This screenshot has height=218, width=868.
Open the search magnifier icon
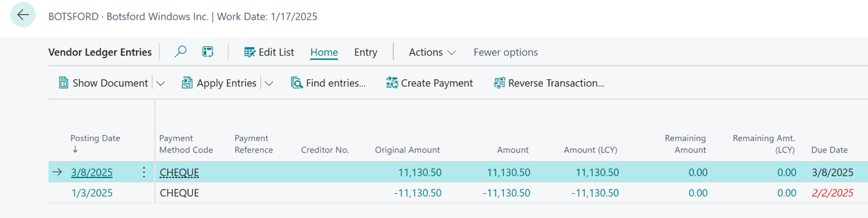(x=181, y=52)
